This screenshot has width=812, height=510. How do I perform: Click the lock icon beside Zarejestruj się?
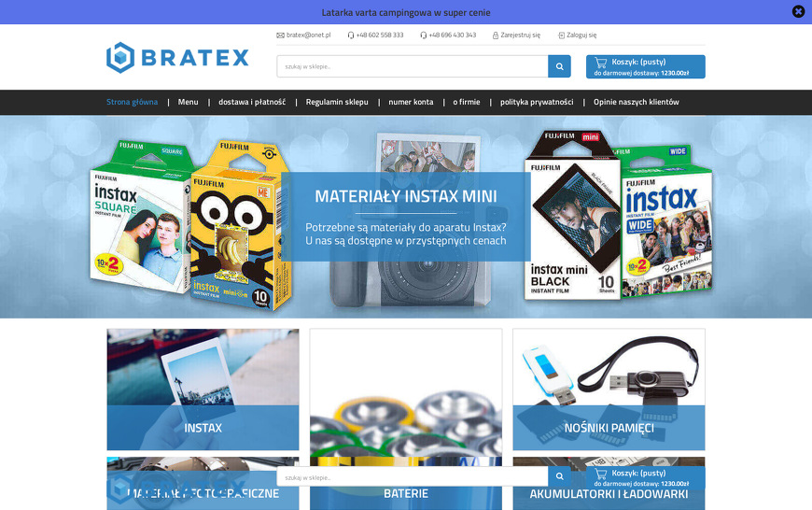(495, 35)
